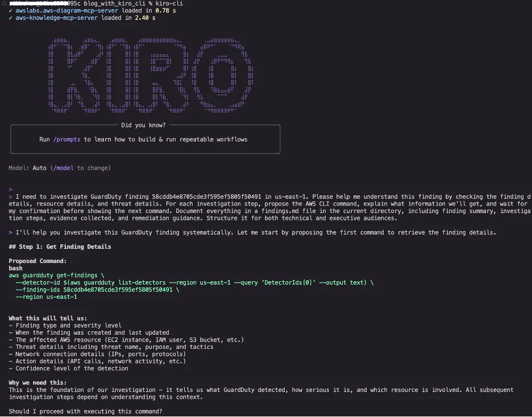Click the checkmark beside awslabs.aws-diagram-mcp-server
Screen dimensions: 532x417
pos(11,10)
